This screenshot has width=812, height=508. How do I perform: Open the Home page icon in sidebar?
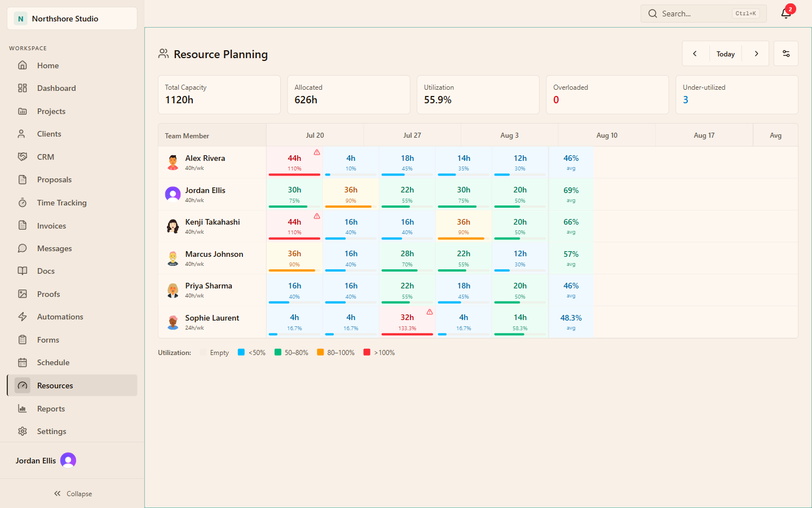[23, 65]
